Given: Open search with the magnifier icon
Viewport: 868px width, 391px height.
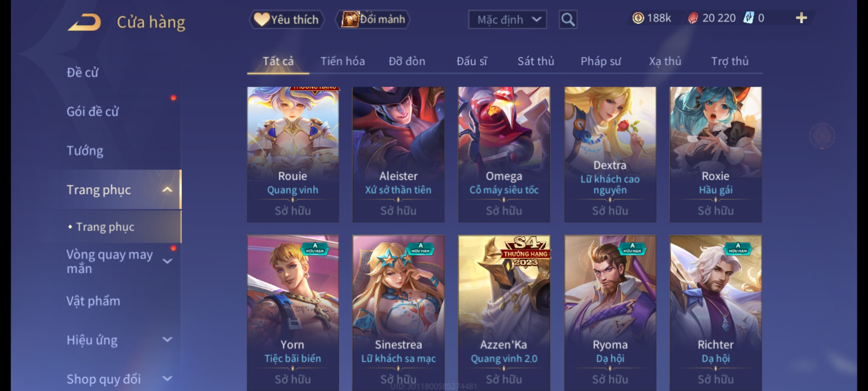Looking at the screenshot, I should pyautogui.click(x=568, y=20).
